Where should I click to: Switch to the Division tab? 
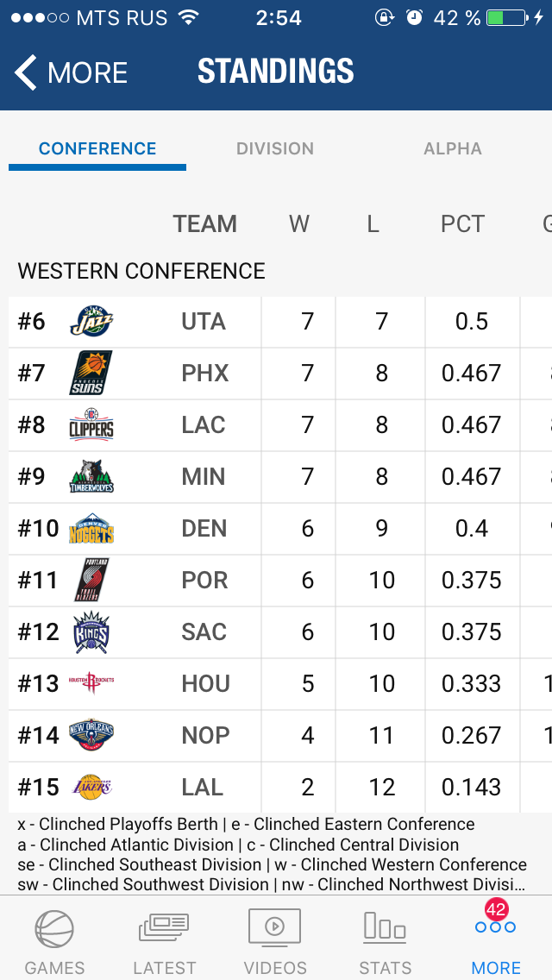[275, 148]
